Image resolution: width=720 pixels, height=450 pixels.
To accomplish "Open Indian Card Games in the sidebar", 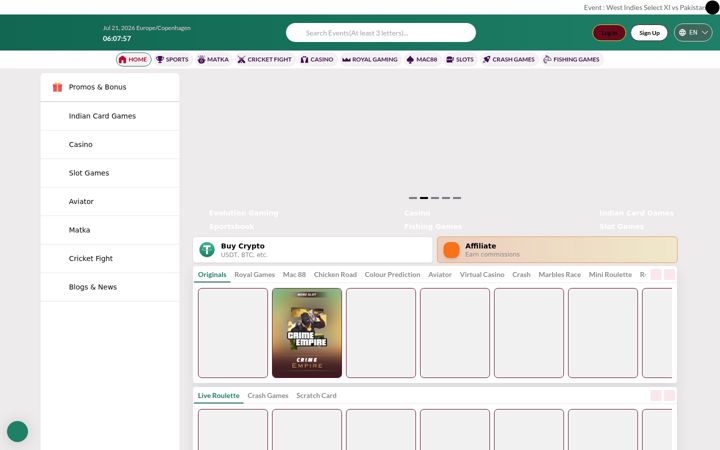I will [110, 116].
